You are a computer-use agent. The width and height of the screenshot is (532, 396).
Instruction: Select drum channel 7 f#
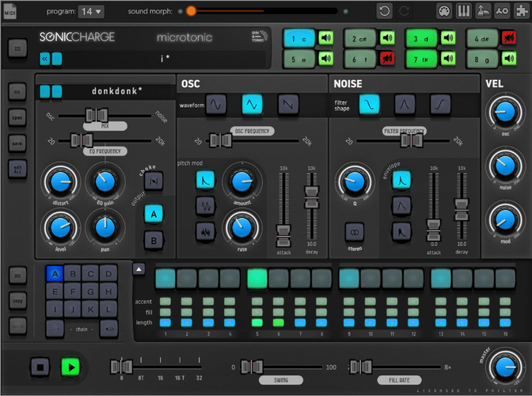pyautogui.click(x=421, y=59)
